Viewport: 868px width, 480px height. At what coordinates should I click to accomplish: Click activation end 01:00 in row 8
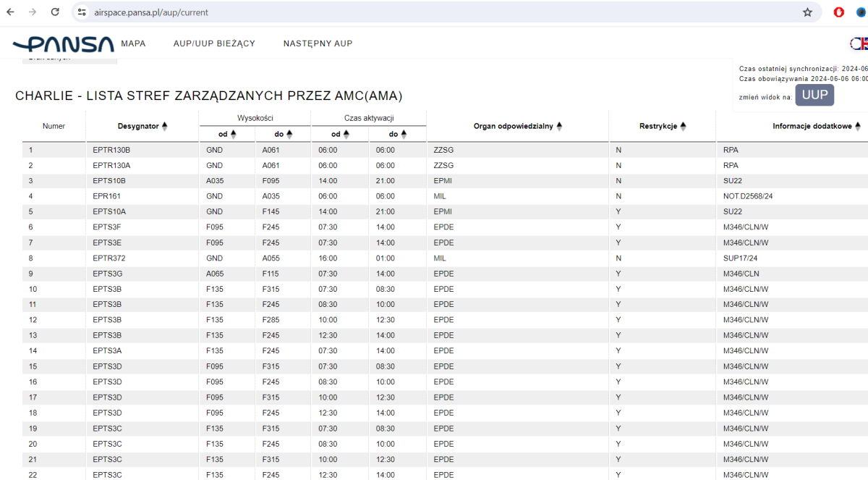386,258
